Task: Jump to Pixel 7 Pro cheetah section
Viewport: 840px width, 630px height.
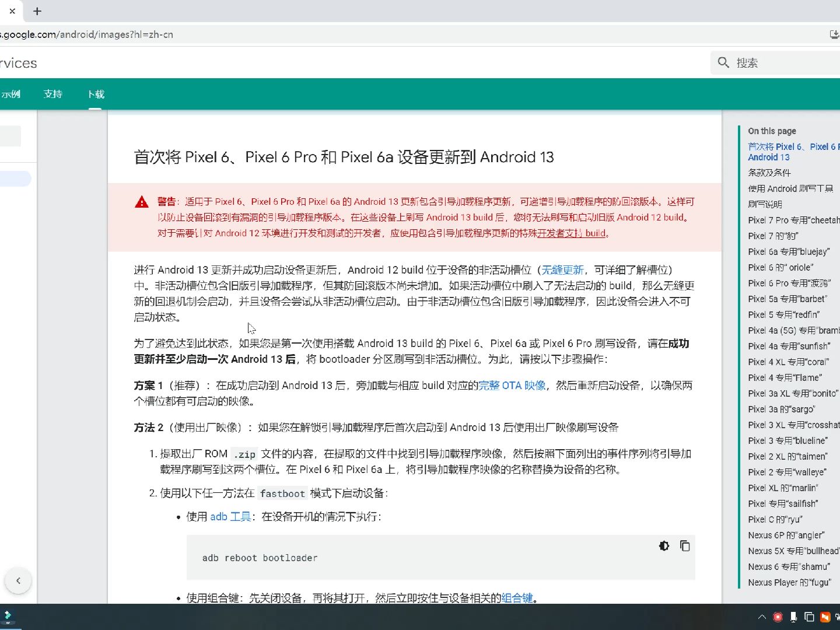Action: click(794, 220)
